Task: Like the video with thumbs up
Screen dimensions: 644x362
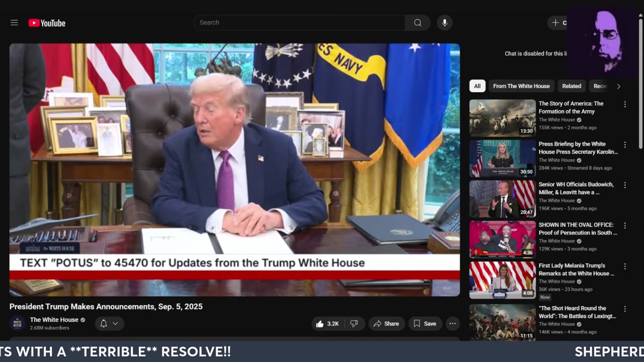Action: tap(328, 324)
